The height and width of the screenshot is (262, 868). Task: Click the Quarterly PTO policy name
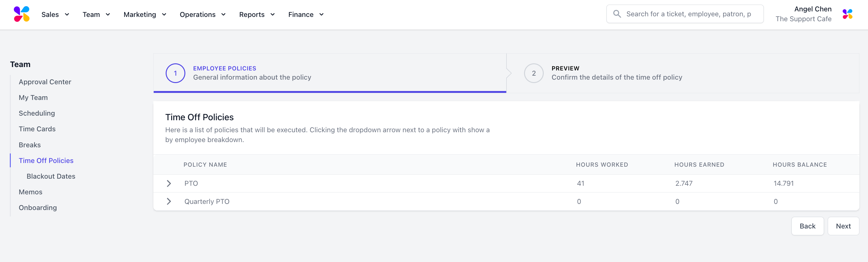(207, 201)
